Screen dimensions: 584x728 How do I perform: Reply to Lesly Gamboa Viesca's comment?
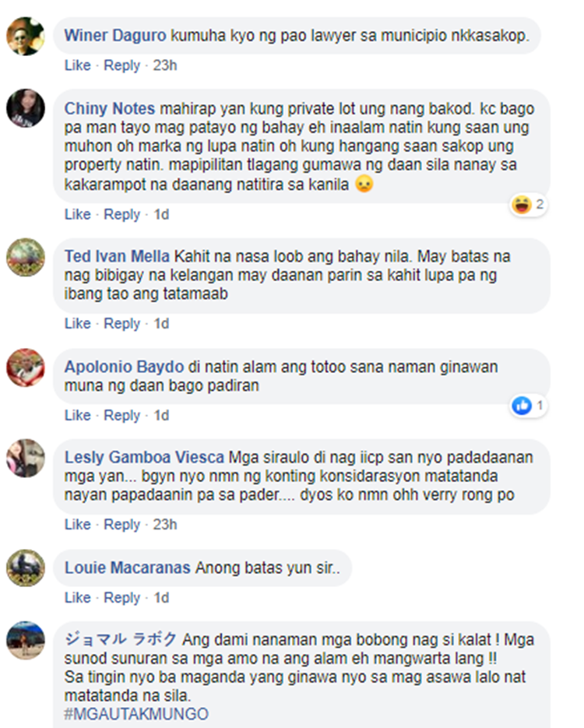(121, 525)
